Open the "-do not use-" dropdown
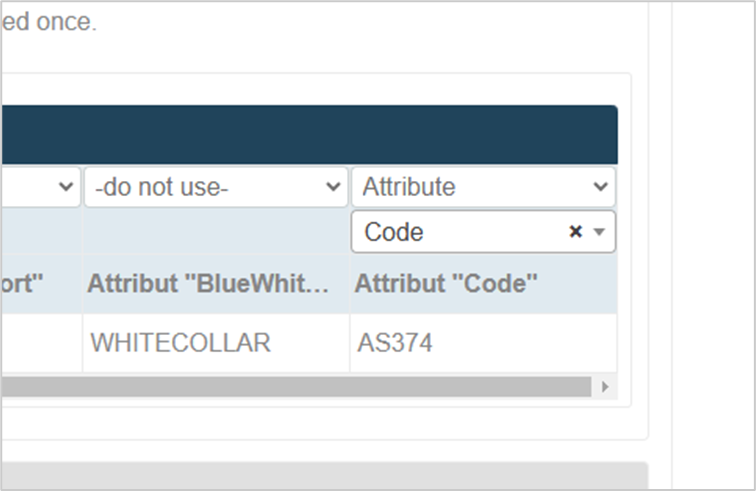 pos(216,187)
